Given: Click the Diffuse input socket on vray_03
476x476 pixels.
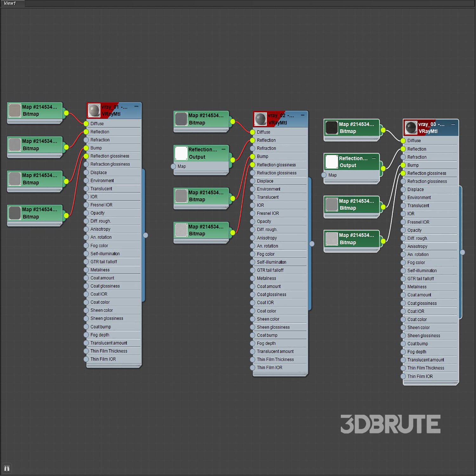Looking at the screenshot, I should (x=403, y=141).
